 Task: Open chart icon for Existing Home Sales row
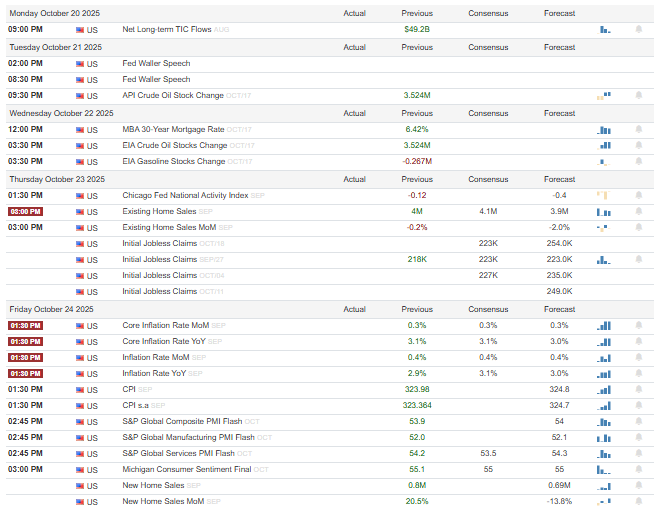[x=604, y=212]
